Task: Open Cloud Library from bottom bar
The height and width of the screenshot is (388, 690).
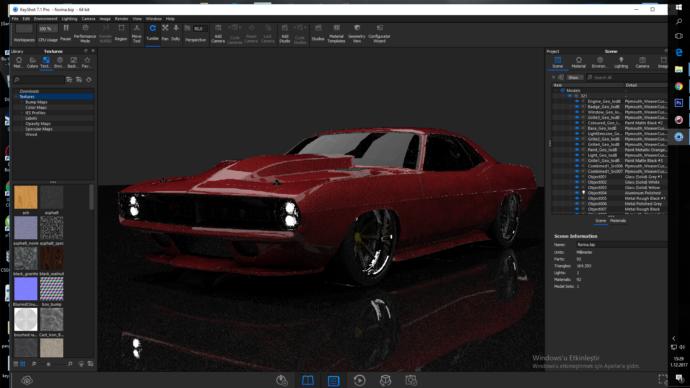Action: click(27, 381)
